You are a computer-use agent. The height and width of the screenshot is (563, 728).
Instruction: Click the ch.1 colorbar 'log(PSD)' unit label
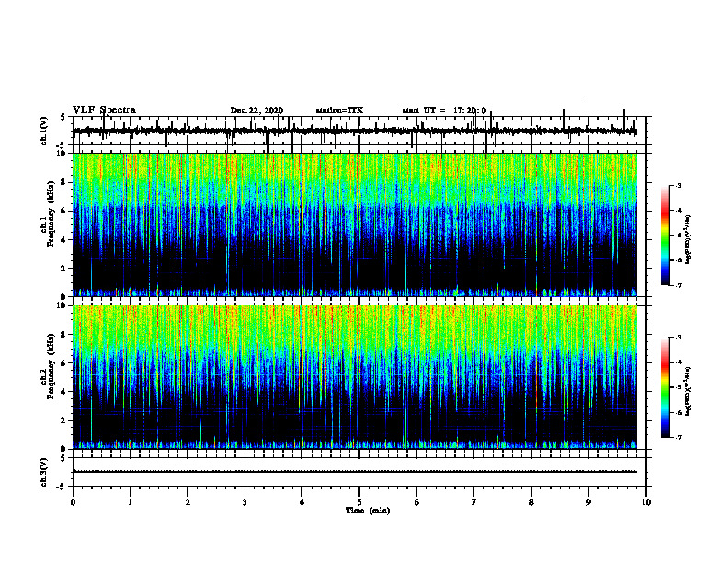click(x=688, y=239)
